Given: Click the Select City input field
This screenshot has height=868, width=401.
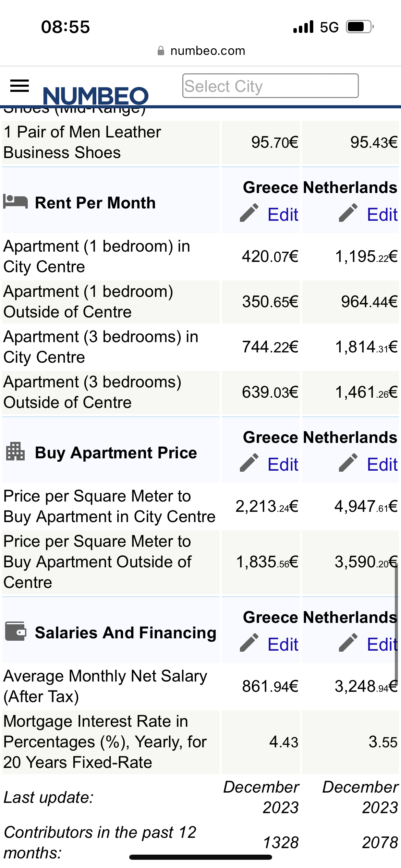Looking at the screenshot, I should [x=270, y=86].
